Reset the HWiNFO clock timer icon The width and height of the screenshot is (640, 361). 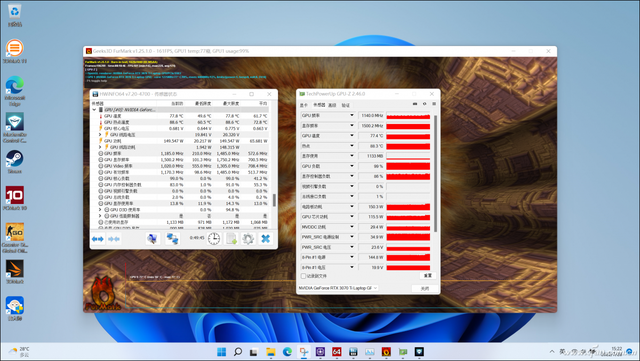[214, 239]
